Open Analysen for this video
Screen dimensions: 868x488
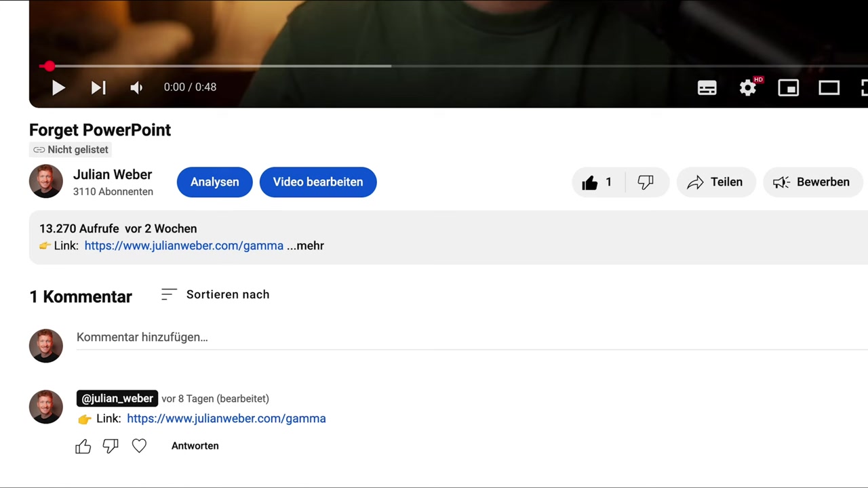[x=214, y=182]
